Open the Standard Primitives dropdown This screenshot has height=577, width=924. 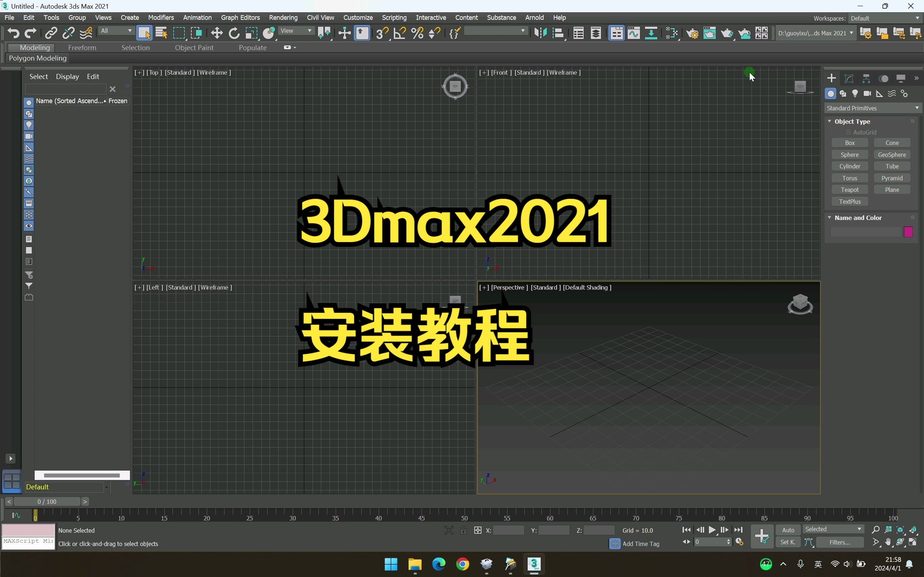point(872,108)
